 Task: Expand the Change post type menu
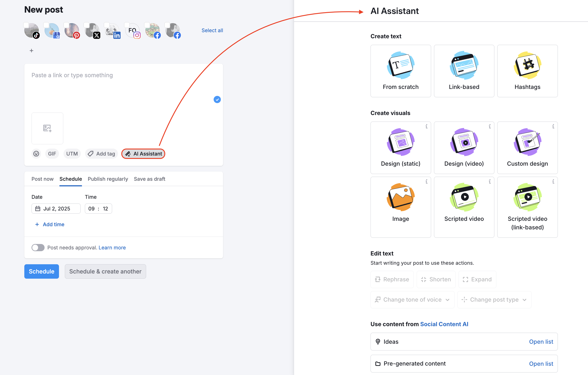(494, 300)
